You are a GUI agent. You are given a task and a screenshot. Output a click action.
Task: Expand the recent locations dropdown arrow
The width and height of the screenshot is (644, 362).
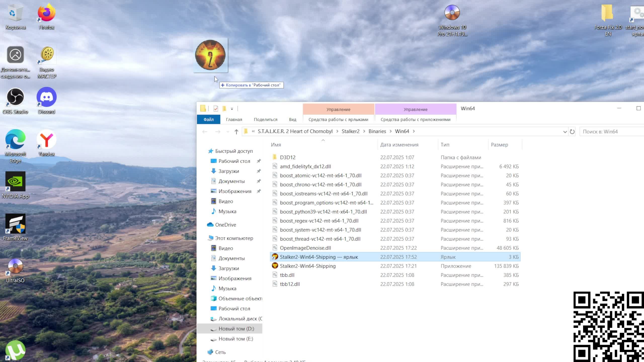coord(228,131)
